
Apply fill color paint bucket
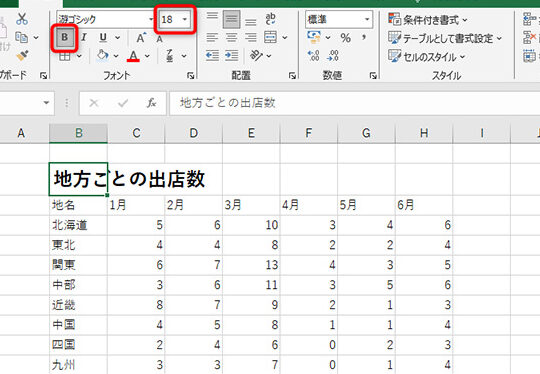coord(103,55)
